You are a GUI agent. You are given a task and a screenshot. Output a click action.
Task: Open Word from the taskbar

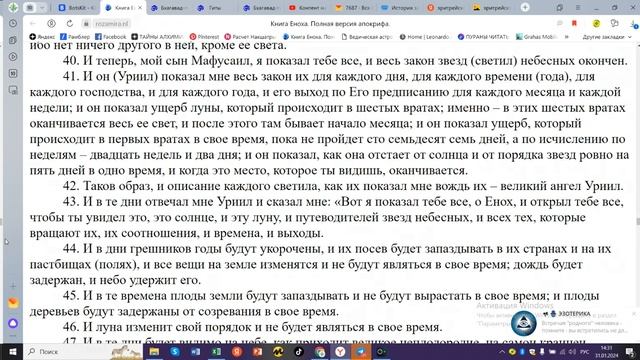coord(196,351)
